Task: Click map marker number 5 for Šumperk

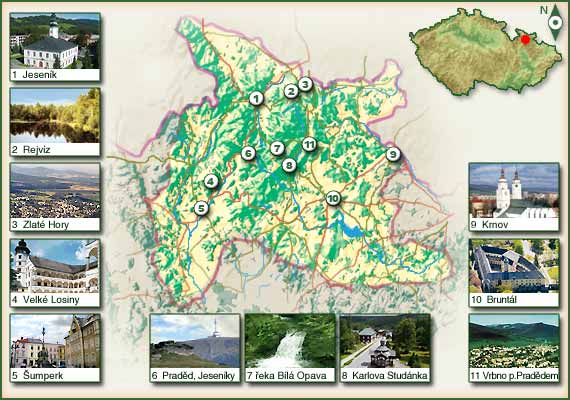Action: 201,208
